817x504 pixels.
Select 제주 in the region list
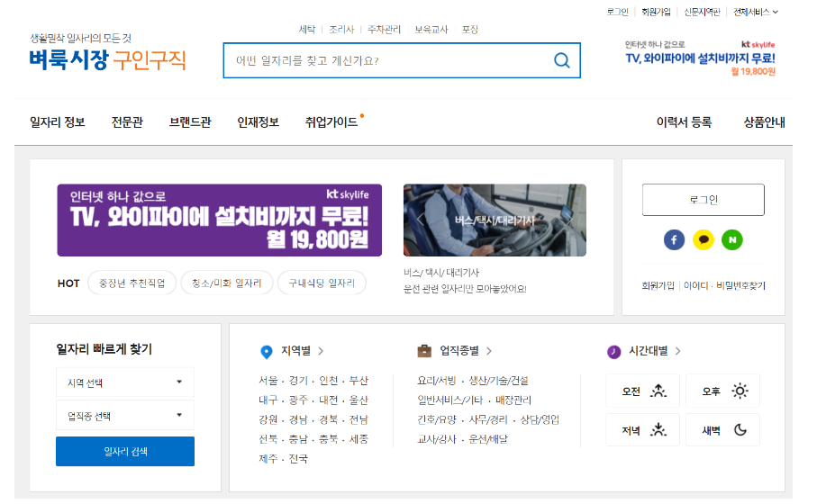coord(268,459)
